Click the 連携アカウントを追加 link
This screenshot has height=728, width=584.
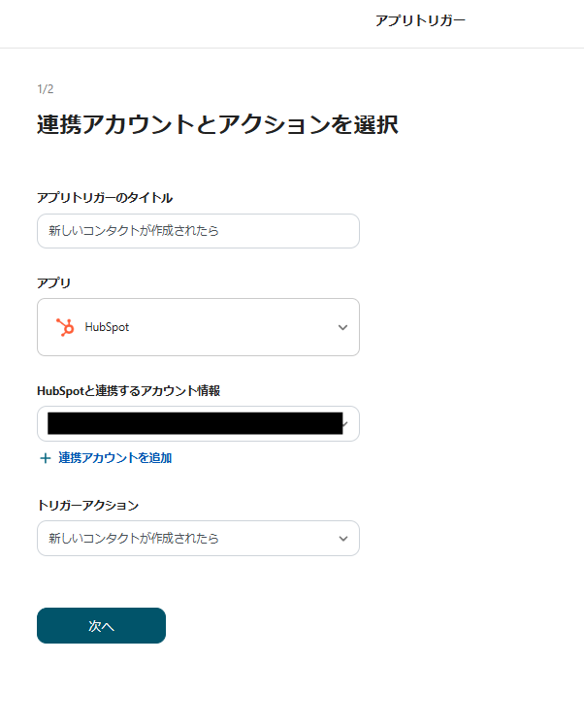pyautogui.click(x=114, y=458)
